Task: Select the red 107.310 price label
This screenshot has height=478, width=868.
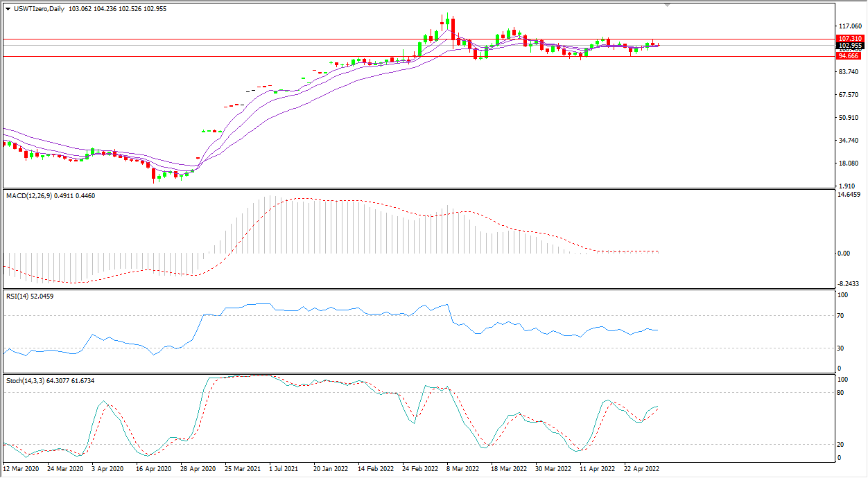Action: 849,39
